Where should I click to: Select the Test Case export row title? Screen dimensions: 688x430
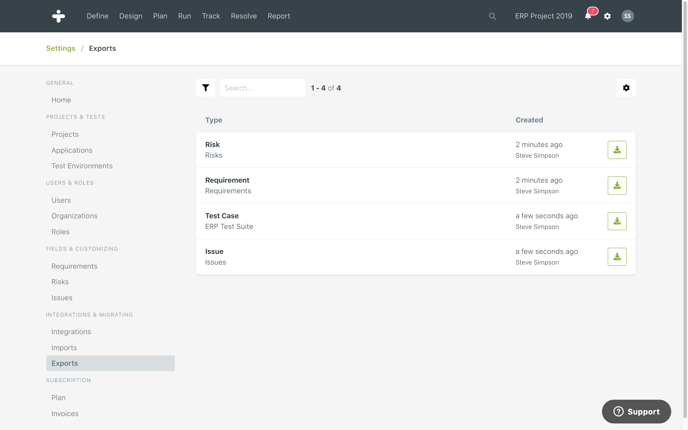tap(222, 215)
